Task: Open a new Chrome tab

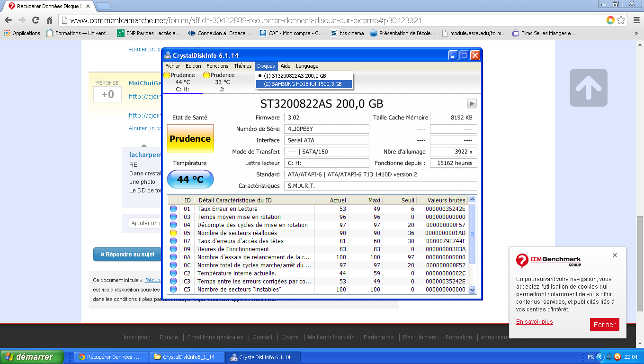Action: [x=104, y=6]
